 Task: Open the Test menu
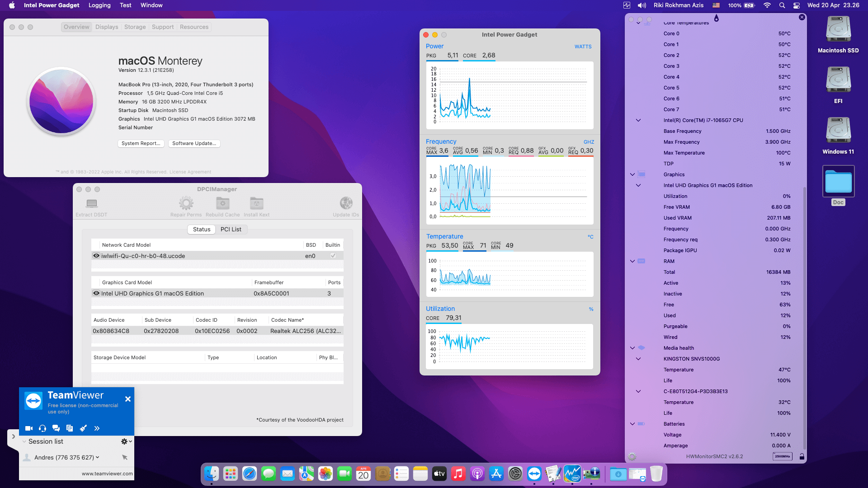[x=126, y=5]
